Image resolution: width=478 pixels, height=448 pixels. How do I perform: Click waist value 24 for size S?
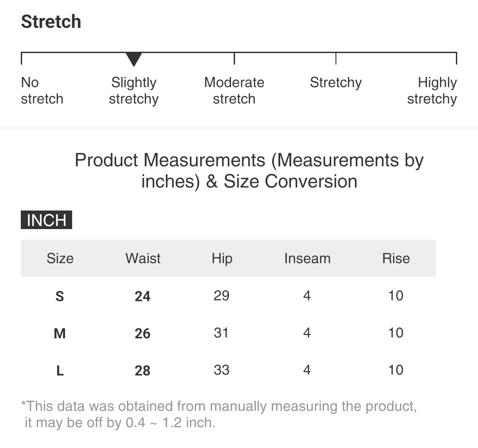pyautogui.click(x=143, y=296)
